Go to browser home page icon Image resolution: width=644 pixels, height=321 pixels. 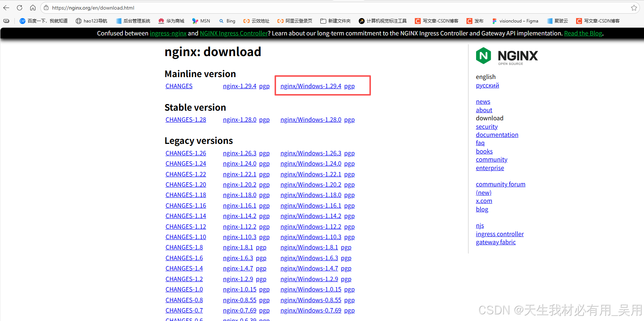coord(33,8)
